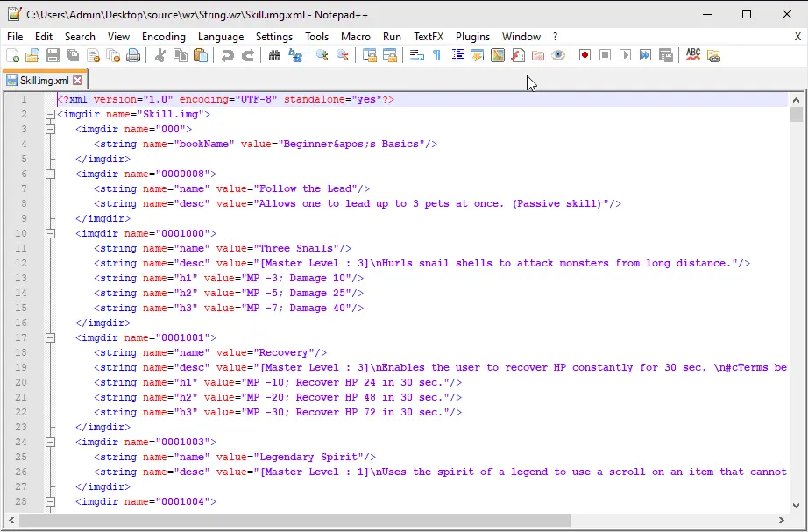
Task: Open the Plugins menu
Action: tap(472, 37)
